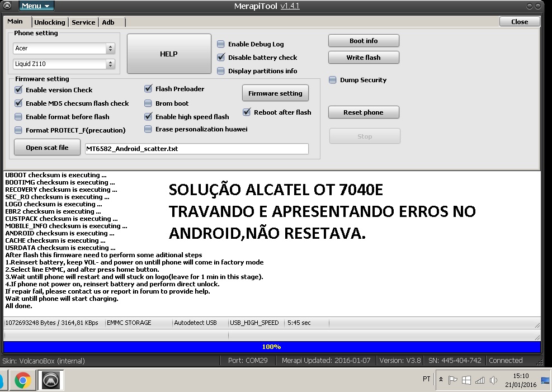This screenshot has width=552, height=392.
Task: Click the v1.4.1 version link
Action: 290,6
